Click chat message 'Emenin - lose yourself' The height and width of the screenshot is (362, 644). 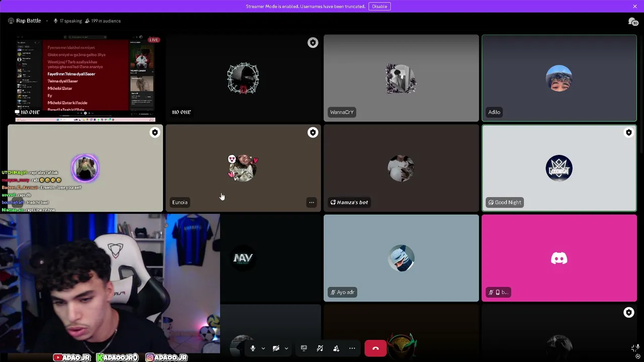tap(60, 188)
